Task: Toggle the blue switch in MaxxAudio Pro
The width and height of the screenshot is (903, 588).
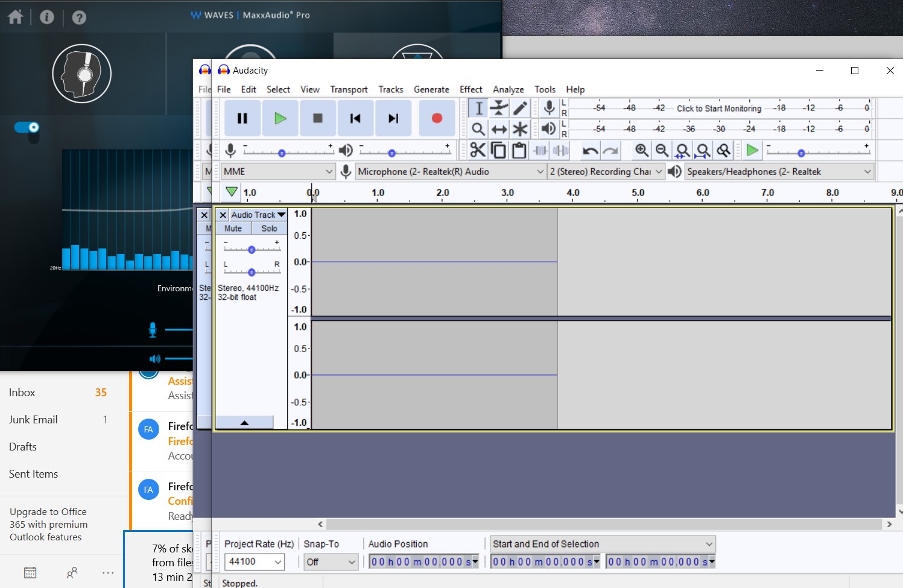Action: click(x=27, y=127)
